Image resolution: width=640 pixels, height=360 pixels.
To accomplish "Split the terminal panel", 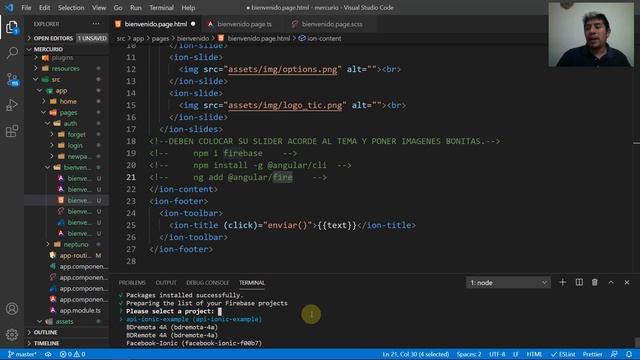I will point(579,282).
